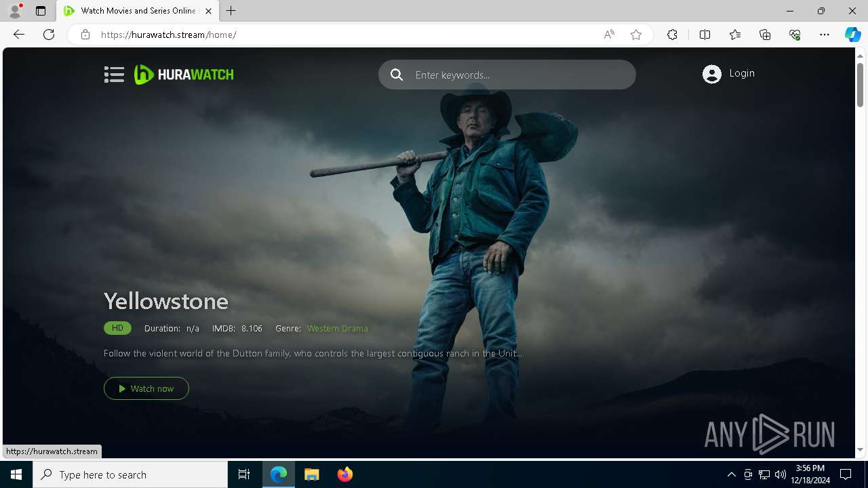Open Collections panel
The height and width of the screenshot is (488, 868).
(765, 35)
